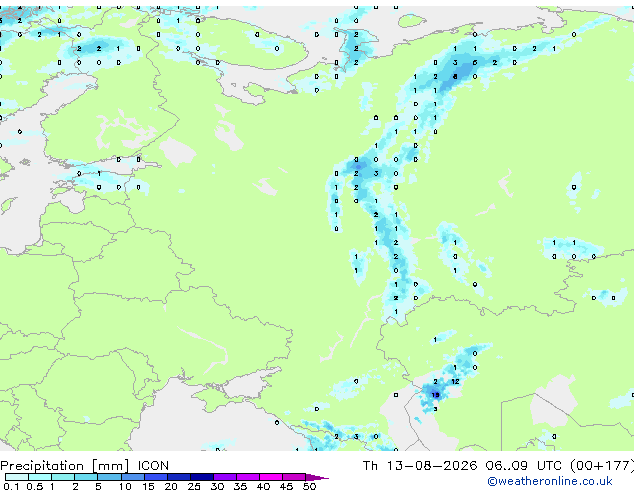Choose the 20–25 mm dark blue swatch
634x490 pixels.
tap(178, 477)
